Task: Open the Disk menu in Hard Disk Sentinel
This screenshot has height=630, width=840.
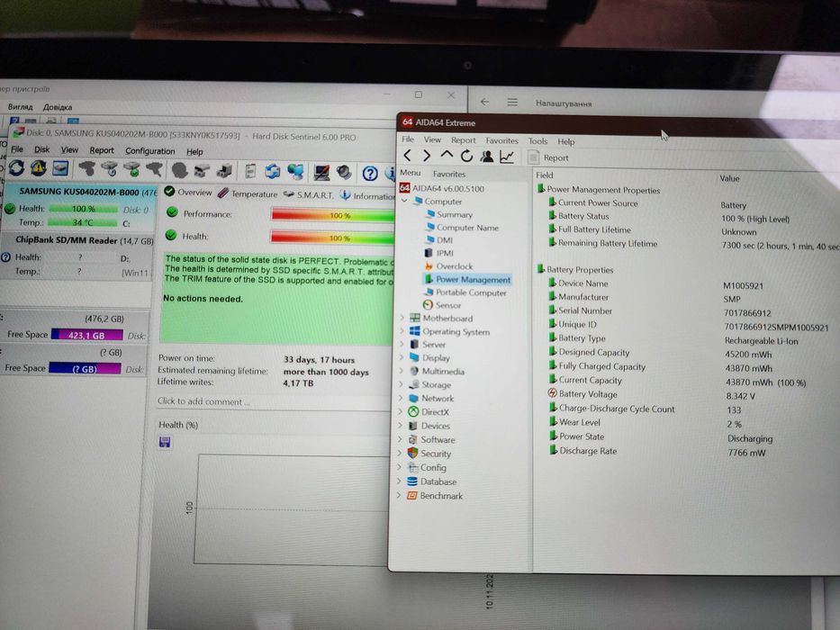Action: (x=41, y=149)
